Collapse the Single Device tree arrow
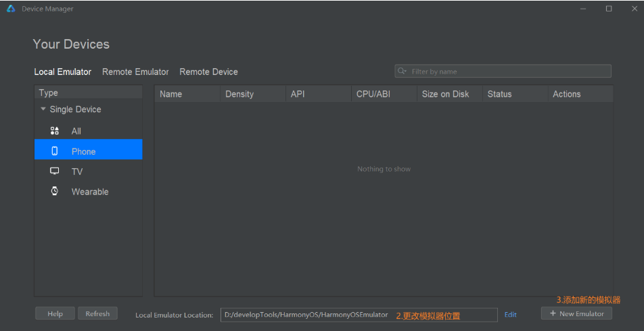The height and width of the screenshot is (331, 644). tap(43, 109)
